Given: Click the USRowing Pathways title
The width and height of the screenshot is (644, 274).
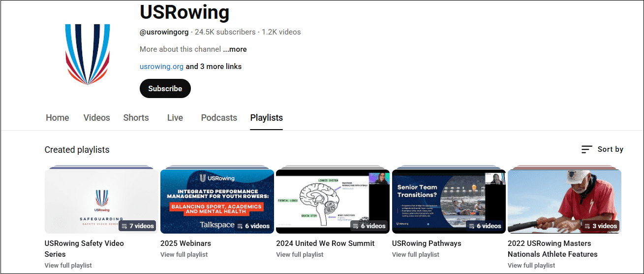Looking at the screenshot, I should tap(427, 243).
